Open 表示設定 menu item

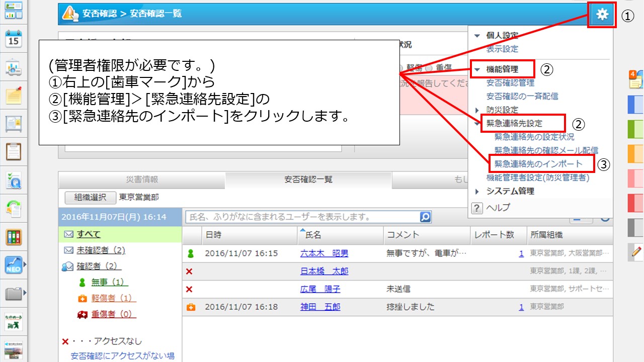[502, 49]
